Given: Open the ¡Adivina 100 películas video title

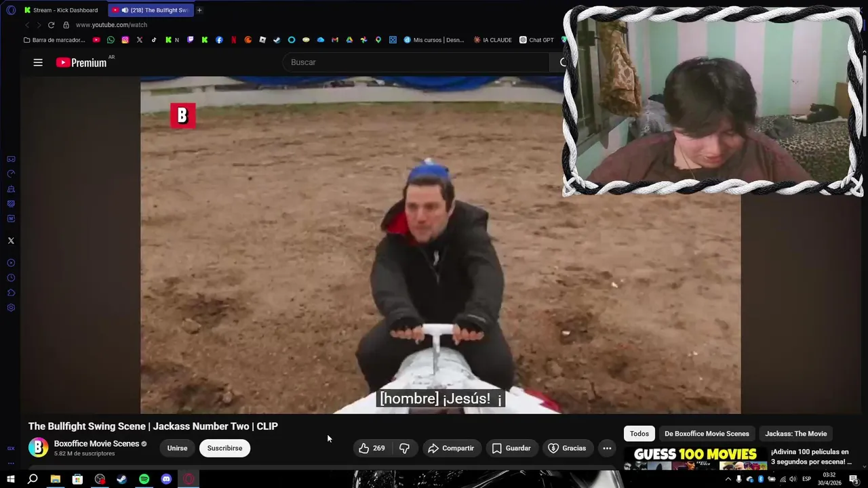Looking at the screenshot, I should click(811, 457).
